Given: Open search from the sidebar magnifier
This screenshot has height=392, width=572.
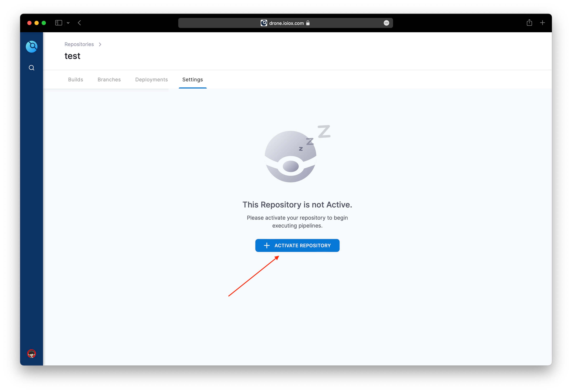Looking at the screenshot, I should pos(32,68).
